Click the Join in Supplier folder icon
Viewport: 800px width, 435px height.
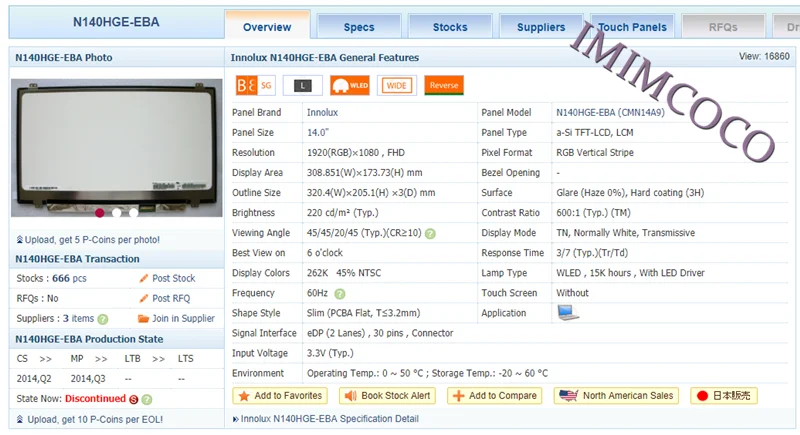click(x=143, y=318)
